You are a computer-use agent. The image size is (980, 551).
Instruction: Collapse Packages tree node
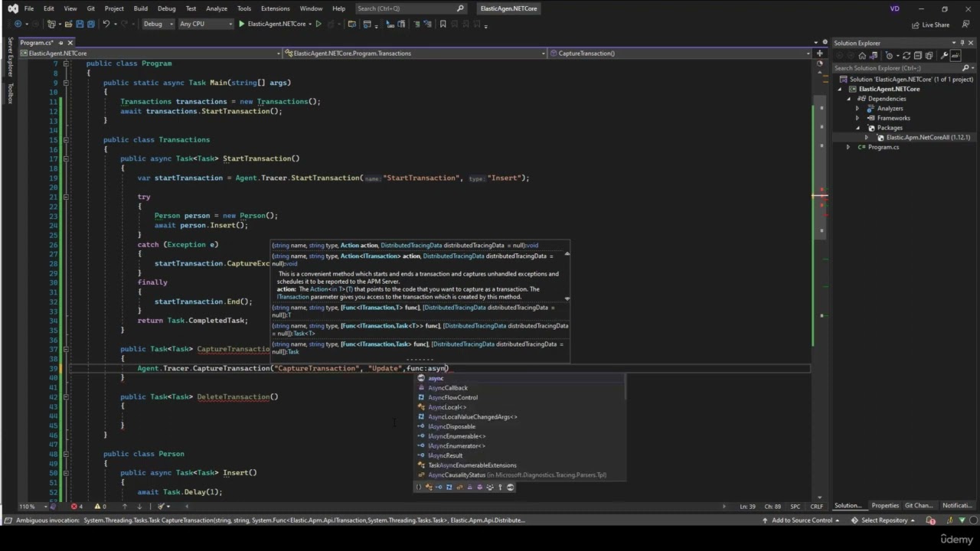pyautogui.click(x=857, y=128)
